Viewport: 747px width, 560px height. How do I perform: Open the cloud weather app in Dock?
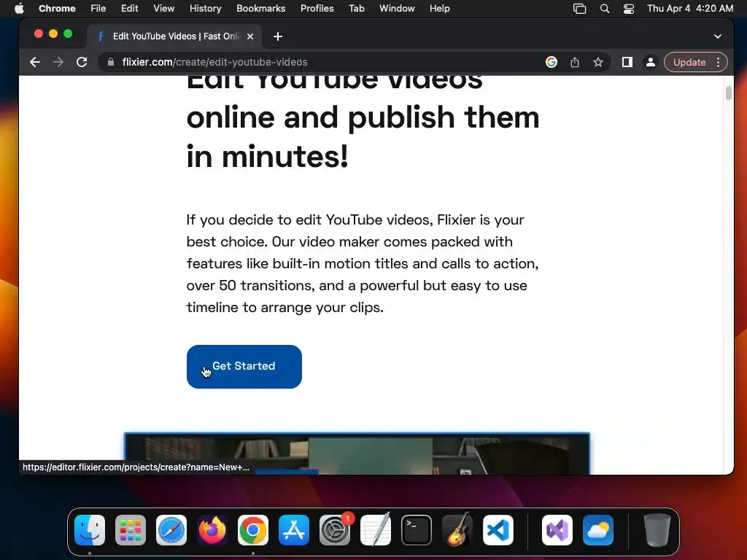[598, 530]
